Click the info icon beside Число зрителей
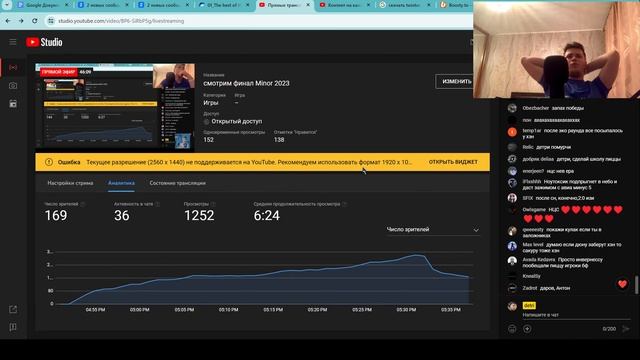The width and height of the screenshot is (640, 360). (83, 204)
